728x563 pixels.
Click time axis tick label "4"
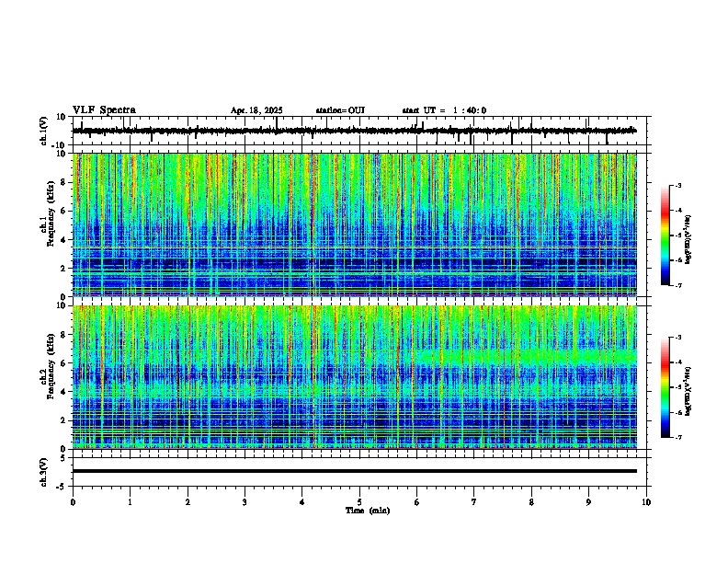[302, 502]
